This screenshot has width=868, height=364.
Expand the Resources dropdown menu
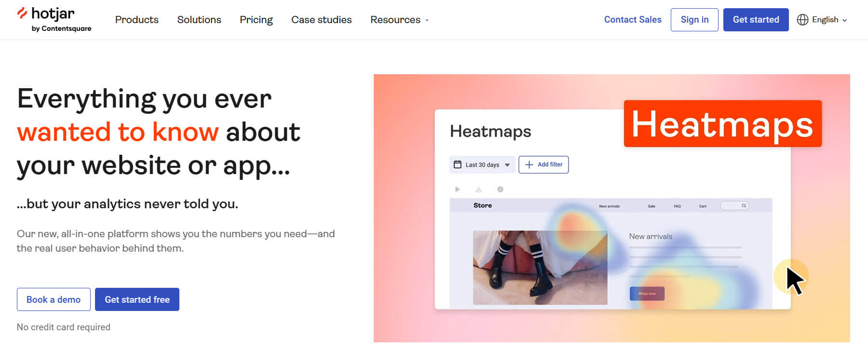click(399, 20)
